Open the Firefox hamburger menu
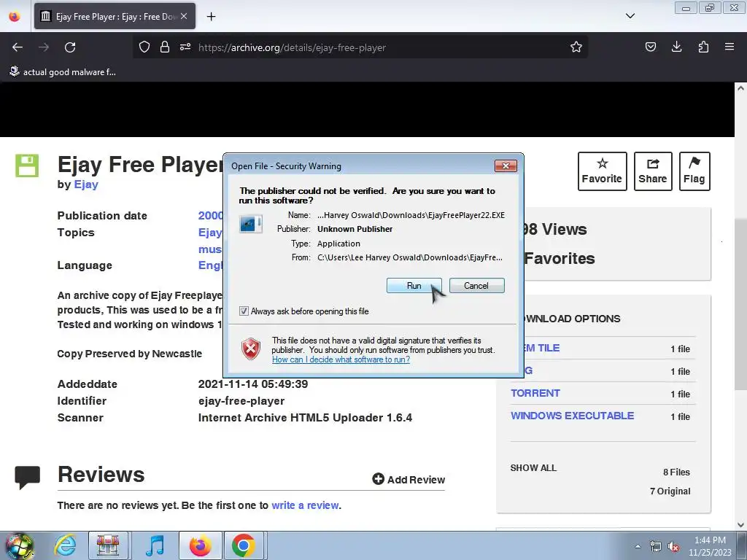The width and height of the screenshot is (747, 560). (x=729, y=47)
